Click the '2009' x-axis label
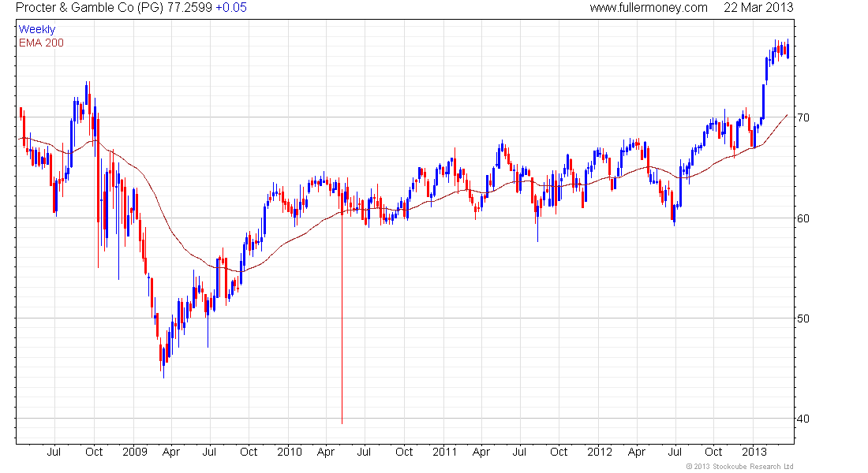This screenshot has height=473, width=868. (x=134, y=452)
